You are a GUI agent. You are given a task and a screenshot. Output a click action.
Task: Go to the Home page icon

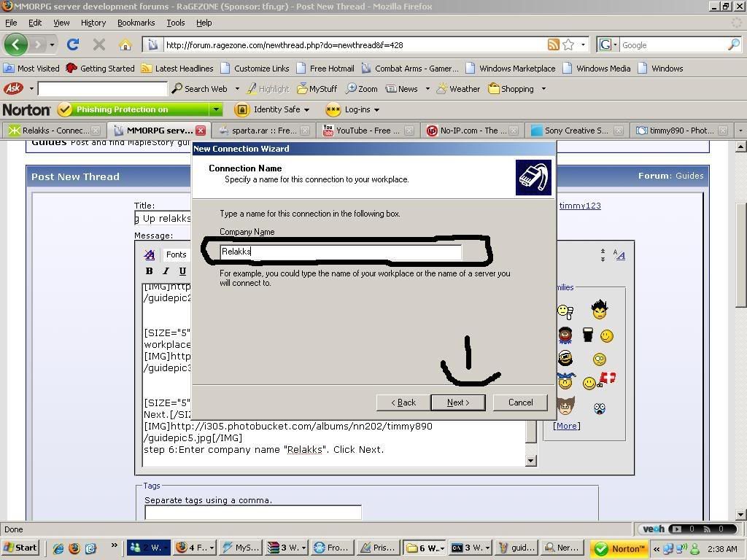125,44
